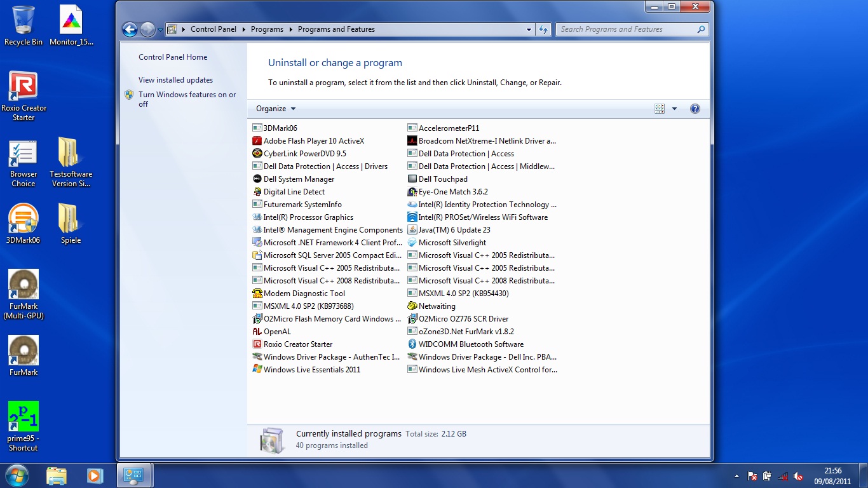Image resolution: width=868 pixels, height=488 pixels.
Task: Expand the view options dropdown arrow
Action: click(x=674, y=109)
